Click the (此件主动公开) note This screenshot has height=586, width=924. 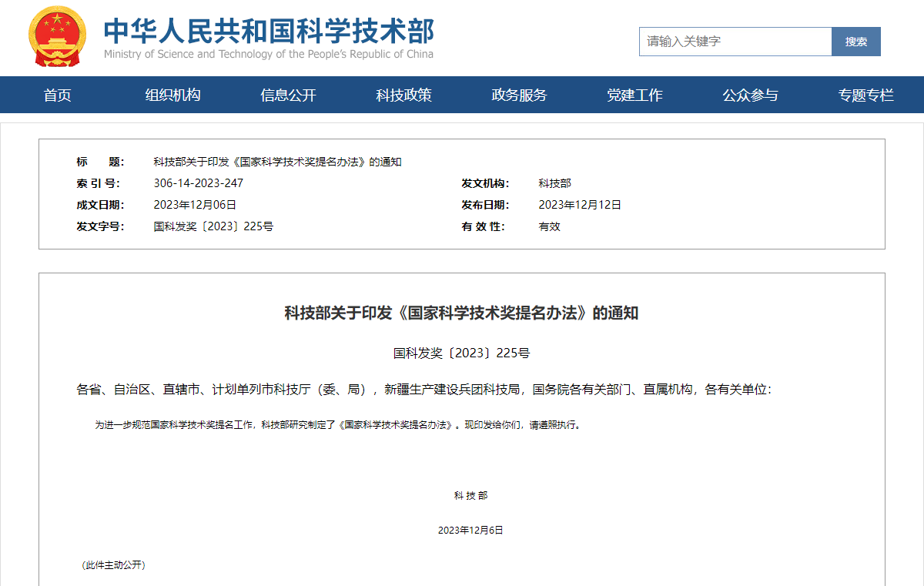113,565
